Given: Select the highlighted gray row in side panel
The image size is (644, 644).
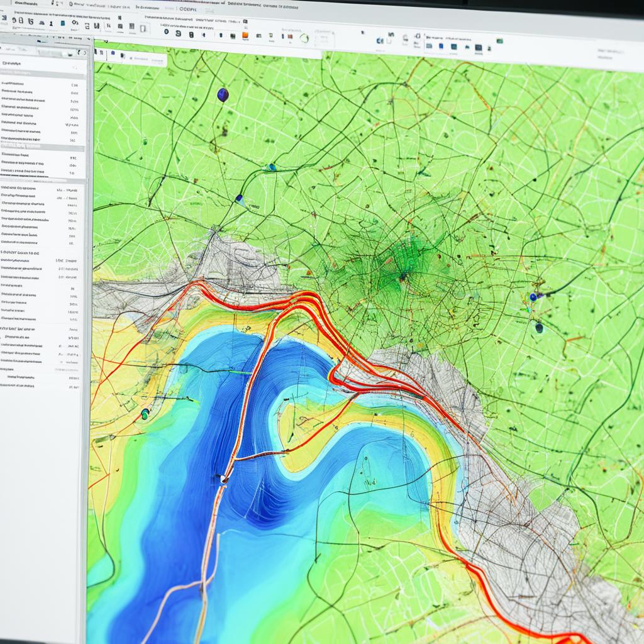Looking at the screenshot, I should pos(42,147).
